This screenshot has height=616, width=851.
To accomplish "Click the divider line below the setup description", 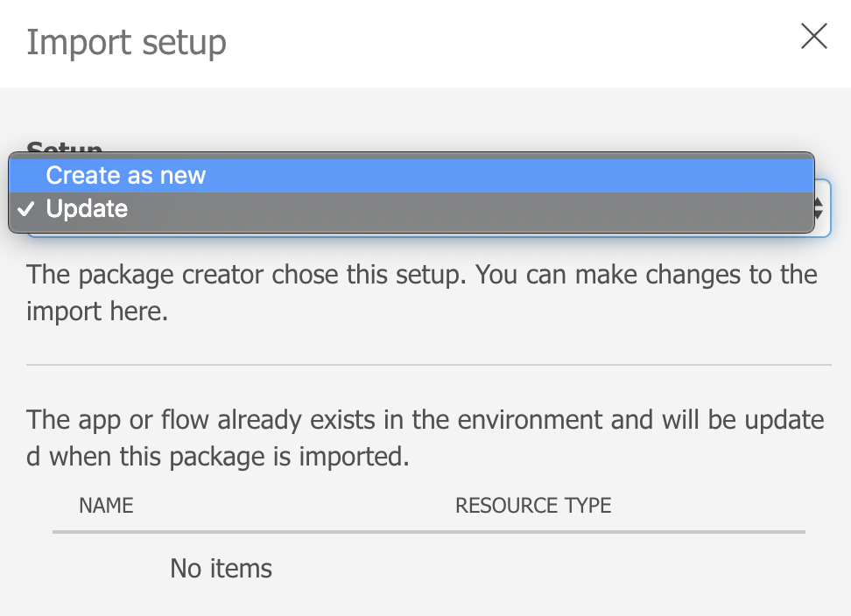I will point(429,364).
